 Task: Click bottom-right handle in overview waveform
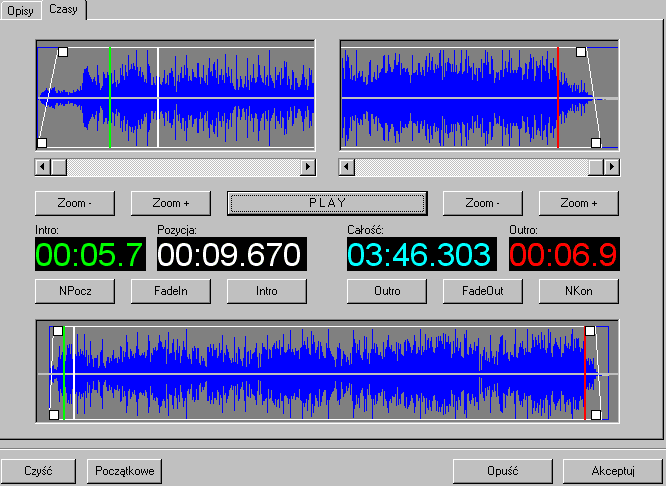pos(596,415)
